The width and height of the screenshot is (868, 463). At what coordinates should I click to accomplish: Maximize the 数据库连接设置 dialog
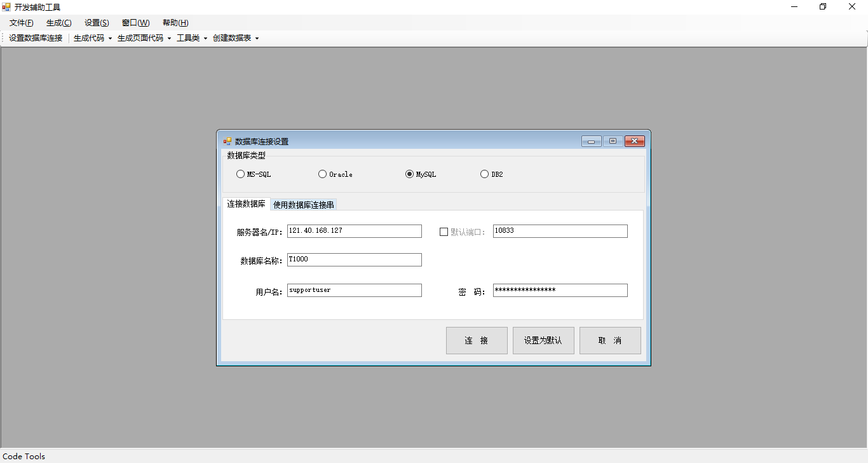pyautogui.click(x=613, y=141)
